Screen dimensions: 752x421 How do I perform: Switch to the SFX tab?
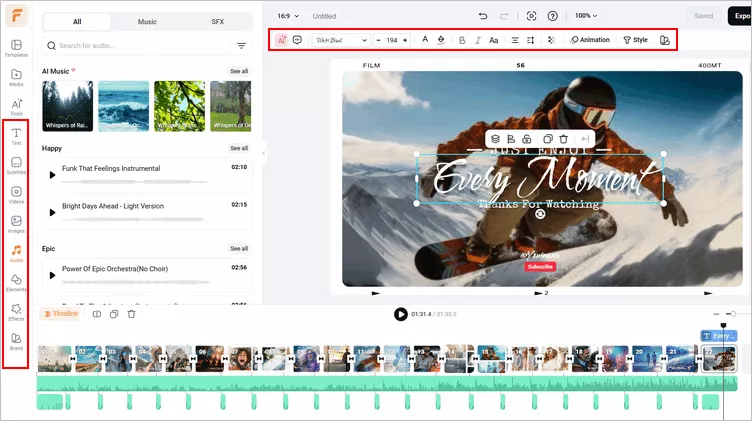[217, 22]
